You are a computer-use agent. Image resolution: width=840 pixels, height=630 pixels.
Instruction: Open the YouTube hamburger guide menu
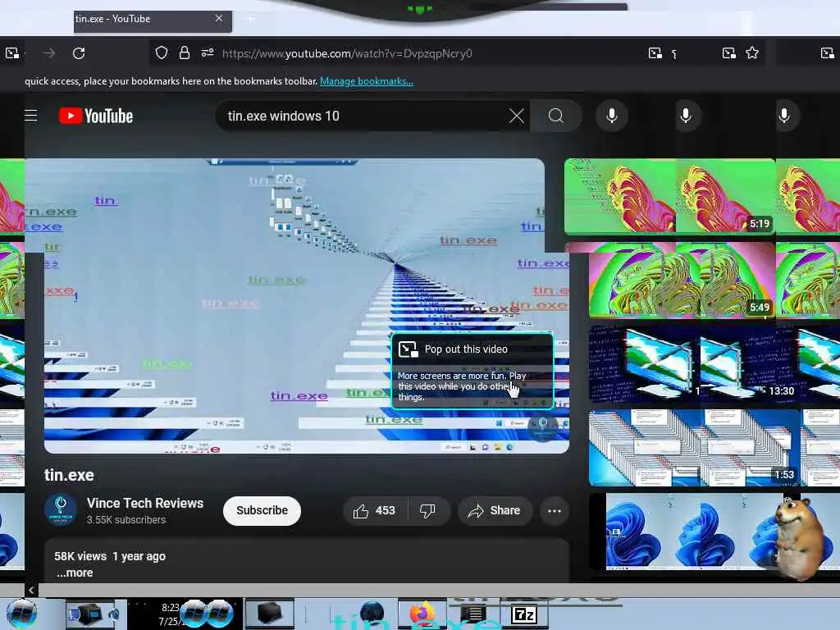tap(31, 115)
